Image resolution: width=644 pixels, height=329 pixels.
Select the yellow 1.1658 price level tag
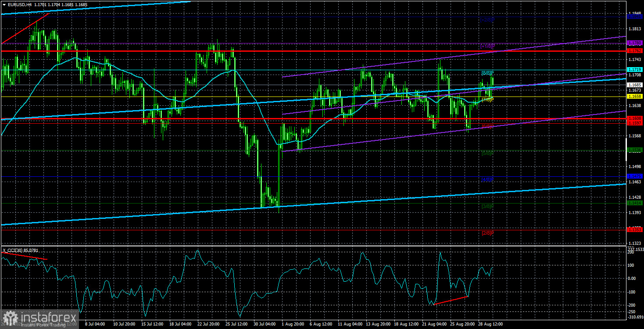point(635,96)
